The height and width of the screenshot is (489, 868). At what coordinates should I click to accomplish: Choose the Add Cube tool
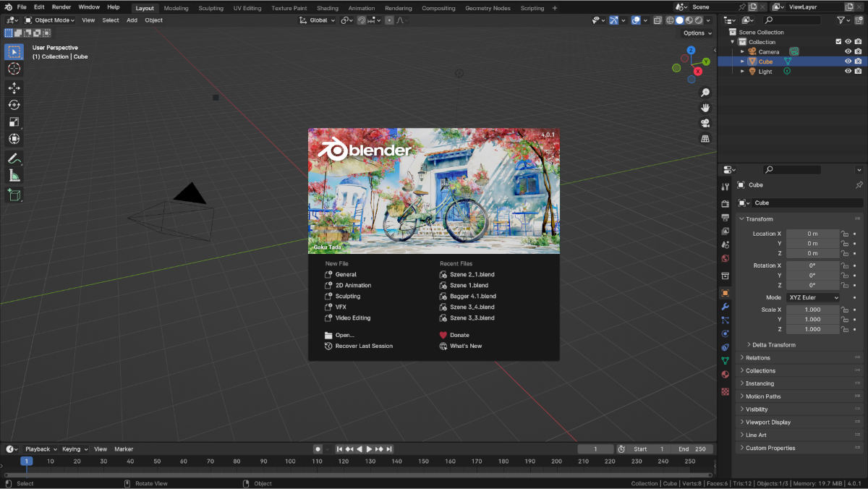click(x=14, y=194)
